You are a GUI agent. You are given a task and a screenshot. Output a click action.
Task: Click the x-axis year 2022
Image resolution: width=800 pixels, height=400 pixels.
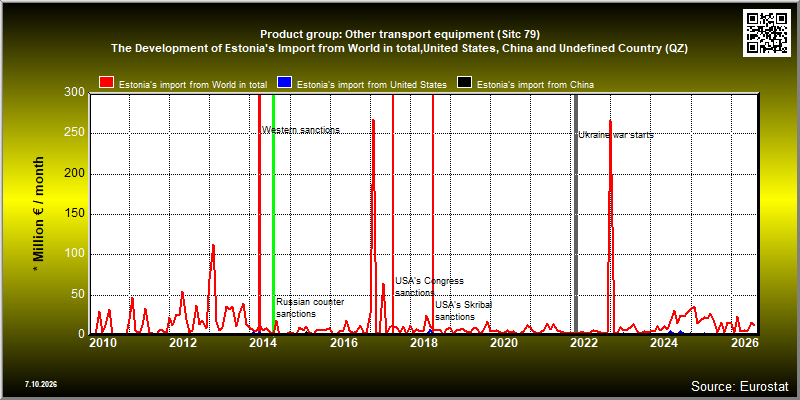pyautogui.click(x=584, y=343)
